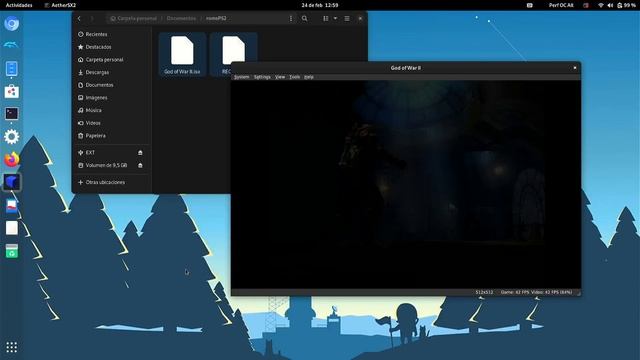This screenshot has width=640, height=360.
Task: Select Documentos in Files sidebar
Action: pos(112,85)
